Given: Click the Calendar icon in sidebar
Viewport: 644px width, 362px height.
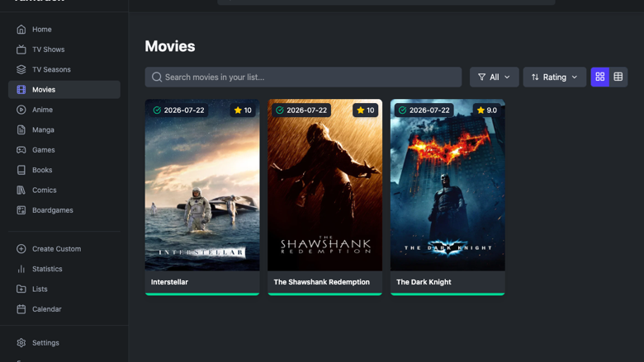Looking at the screenshot, I should pyautogui.click(x=21, y=309).
